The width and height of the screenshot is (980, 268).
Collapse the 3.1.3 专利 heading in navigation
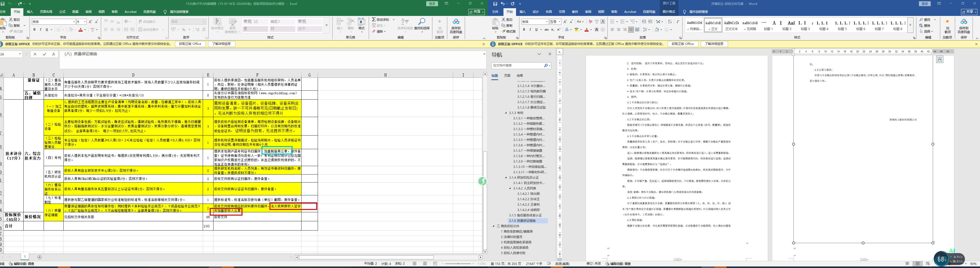(506, 113)
